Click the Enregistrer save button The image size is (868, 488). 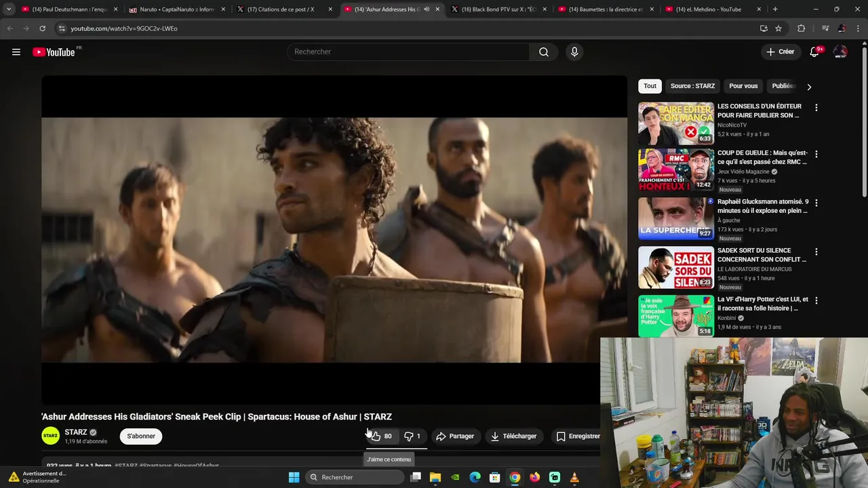point(578,436)
